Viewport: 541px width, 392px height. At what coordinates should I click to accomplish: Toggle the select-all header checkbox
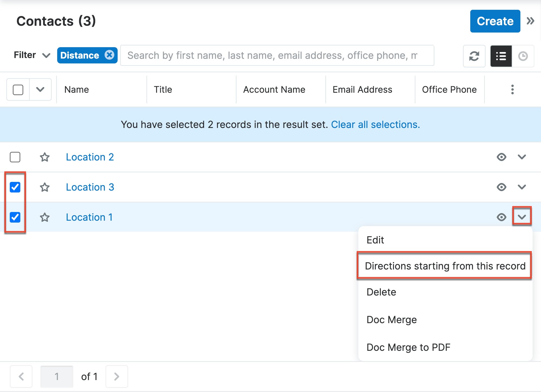click(18, 90)
